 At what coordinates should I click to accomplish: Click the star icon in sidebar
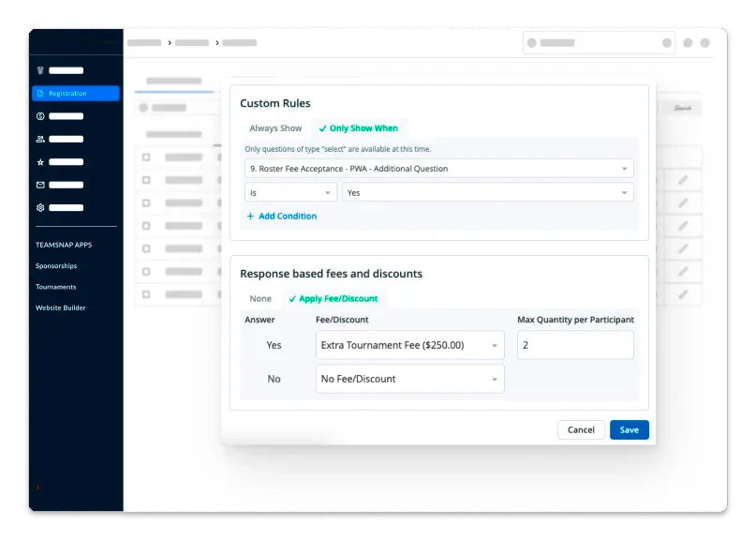(x=40, y=162)
